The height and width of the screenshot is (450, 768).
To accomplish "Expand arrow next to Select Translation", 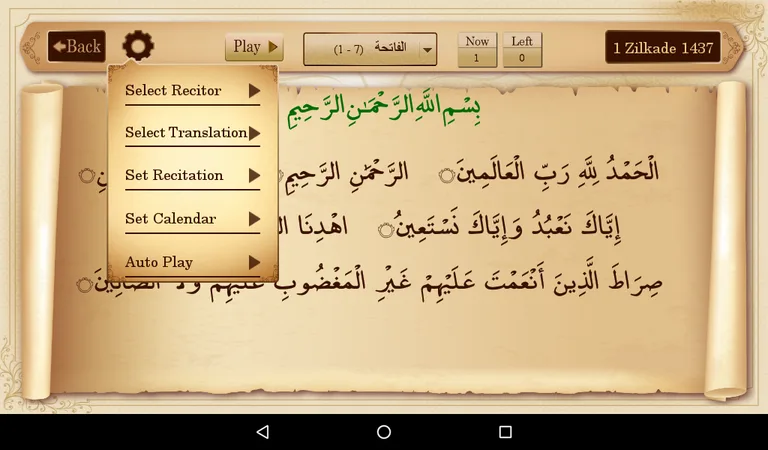I will pyautogui.click(x=254, y=133).
